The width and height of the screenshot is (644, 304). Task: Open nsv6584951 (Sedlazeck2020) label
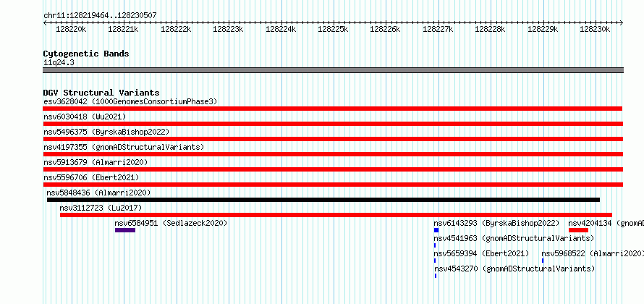coord(171,223)
